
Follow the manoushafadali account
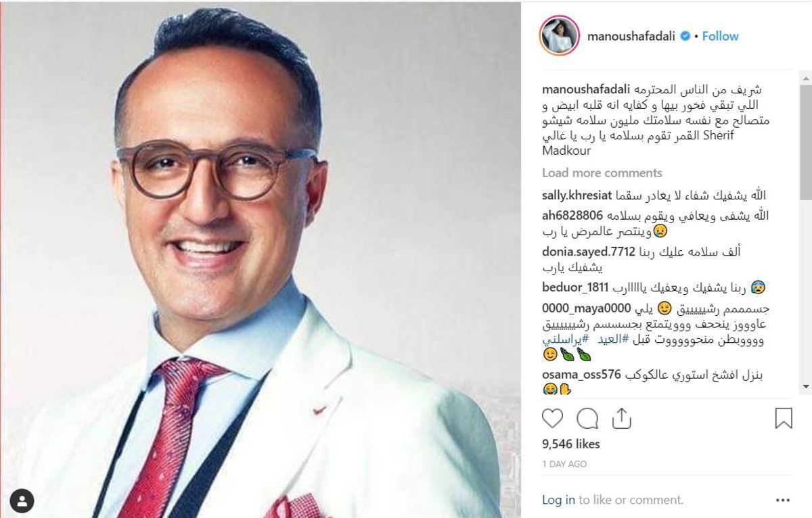point(720,36)
